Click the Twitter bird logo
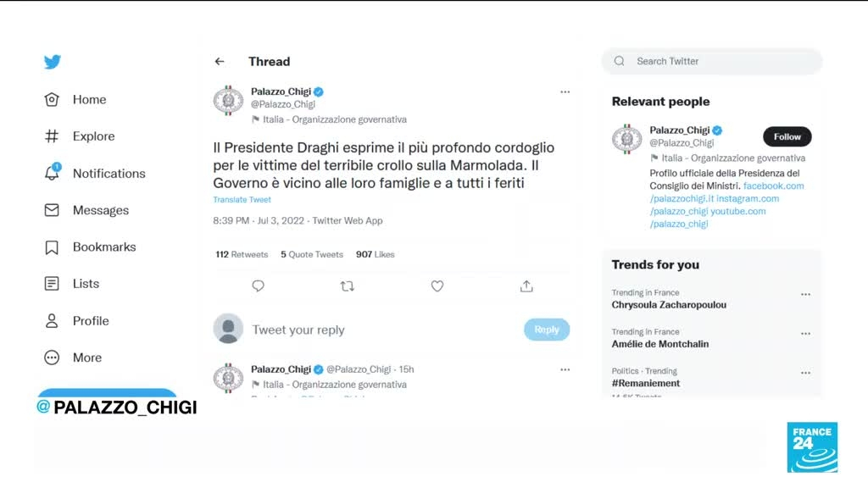This screenshot has width=868, height=488. point(53,62)
